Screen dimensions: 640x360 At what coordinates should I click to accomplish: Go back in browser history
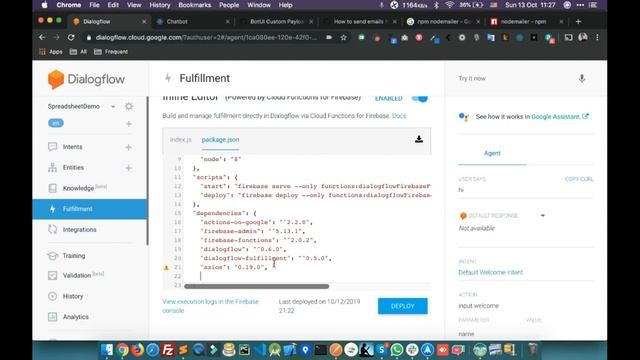tap(42, 37)
